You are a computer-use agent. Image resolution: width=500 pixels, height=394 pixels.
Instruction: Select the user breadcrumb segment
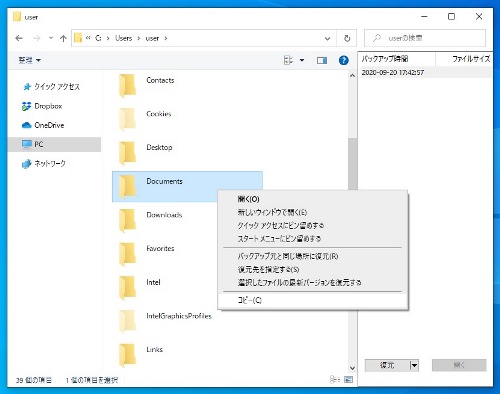pyautogui.click(x=152, y=38)
